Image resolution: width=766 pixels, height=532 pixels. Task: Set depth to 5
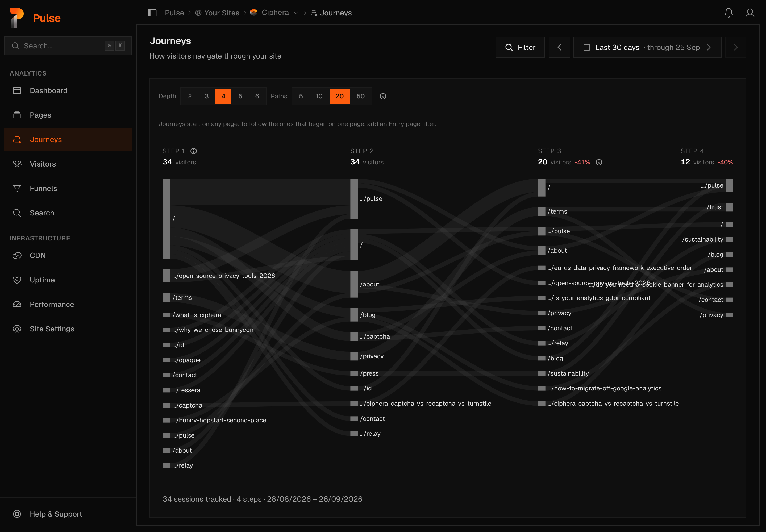pos(240,96)
